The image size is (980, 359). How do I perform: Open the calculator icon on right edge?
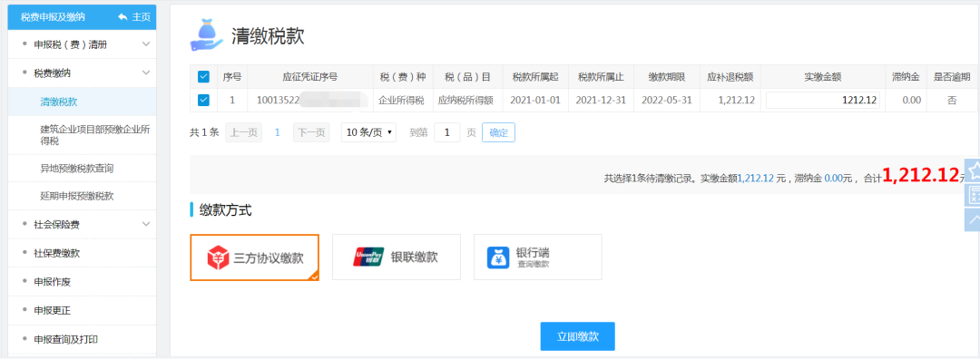tap(974, 195)
